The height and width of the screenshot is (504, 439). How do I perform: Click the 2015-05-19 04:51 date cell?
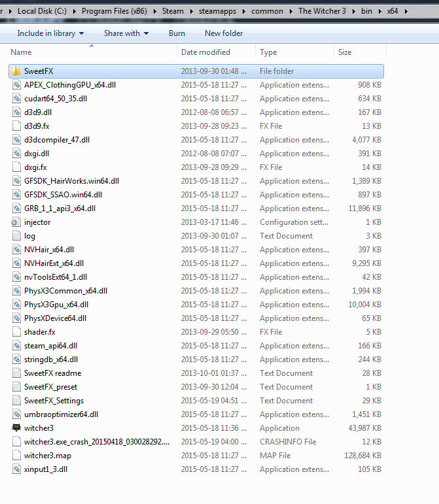pos(213,401)
